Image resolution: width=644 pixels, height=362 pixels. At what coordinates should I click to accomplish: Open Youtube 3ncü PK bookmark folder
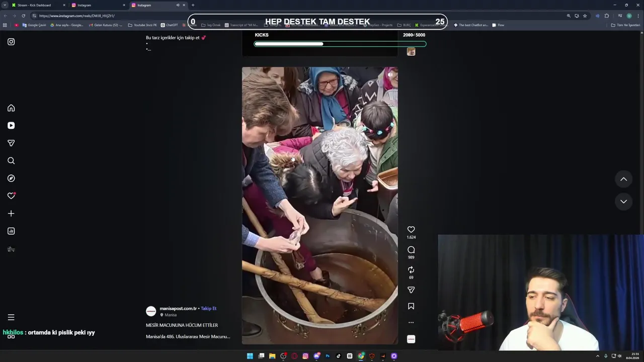point(142,25)
